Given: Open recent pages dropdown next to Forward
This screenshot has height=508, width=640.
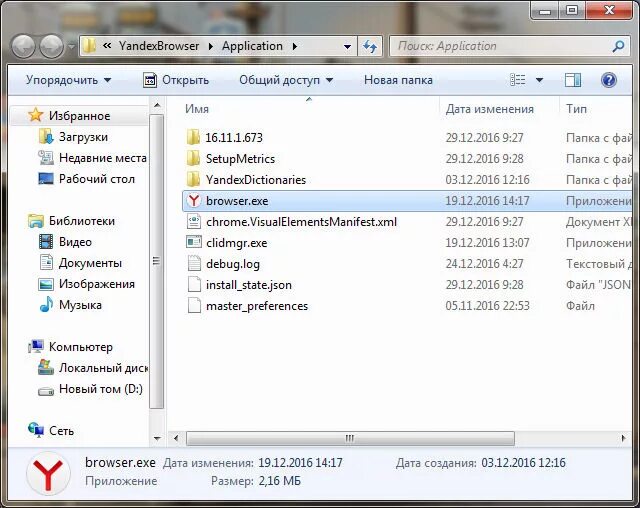Looking at the screenshot, I should (71, 47).
